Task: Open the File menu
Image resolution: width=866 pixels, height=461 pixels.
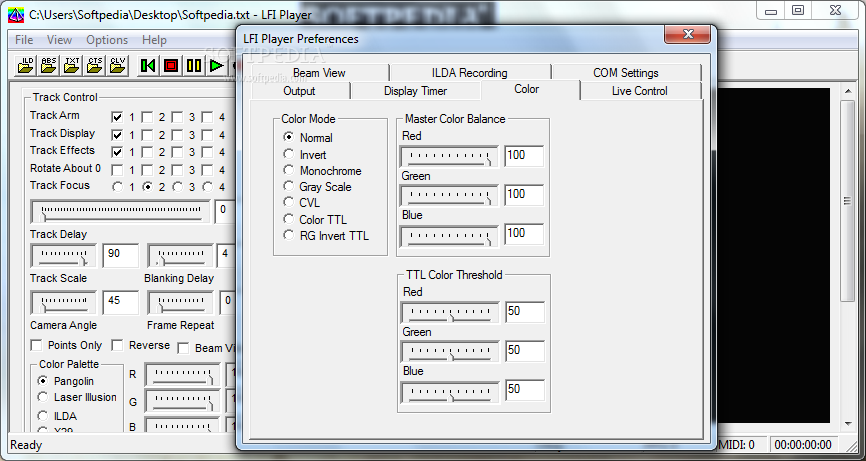Action: pyautogui.click(x=24, y=40)
